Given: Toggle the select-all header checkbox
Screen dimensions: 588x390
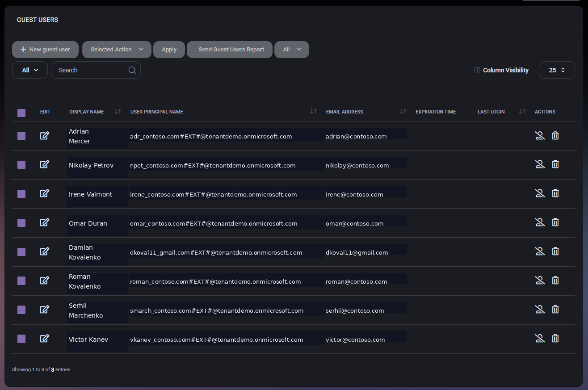Looking at the screenshot, I should point(21,113).
